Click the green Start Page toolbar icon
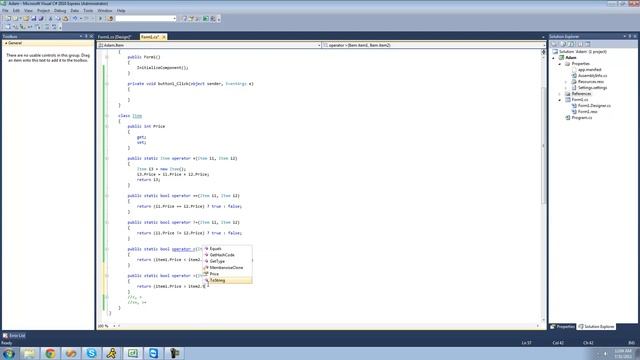Screen dimensions: 640x360 [x=206, y=18]
